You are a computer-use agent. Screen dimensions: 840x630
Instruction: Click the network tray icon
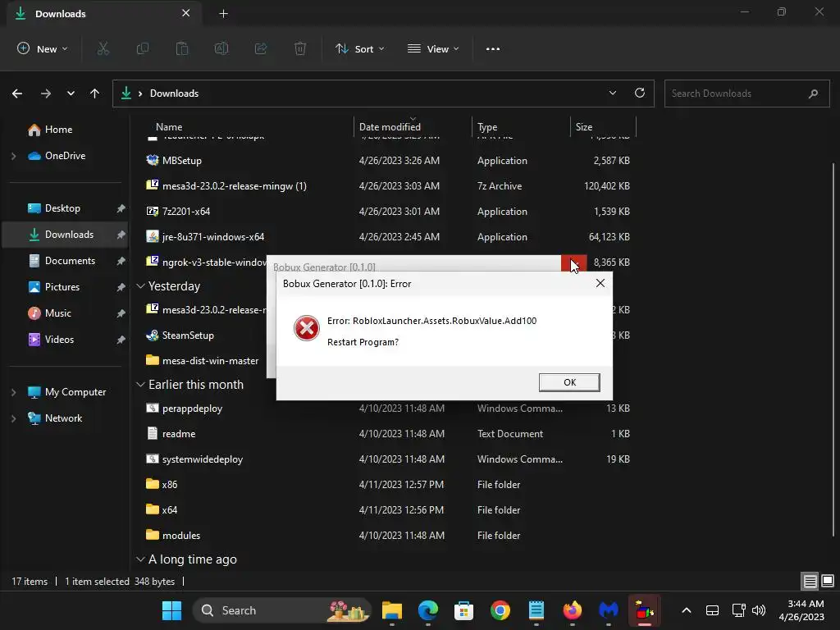(x=739, y=610)
